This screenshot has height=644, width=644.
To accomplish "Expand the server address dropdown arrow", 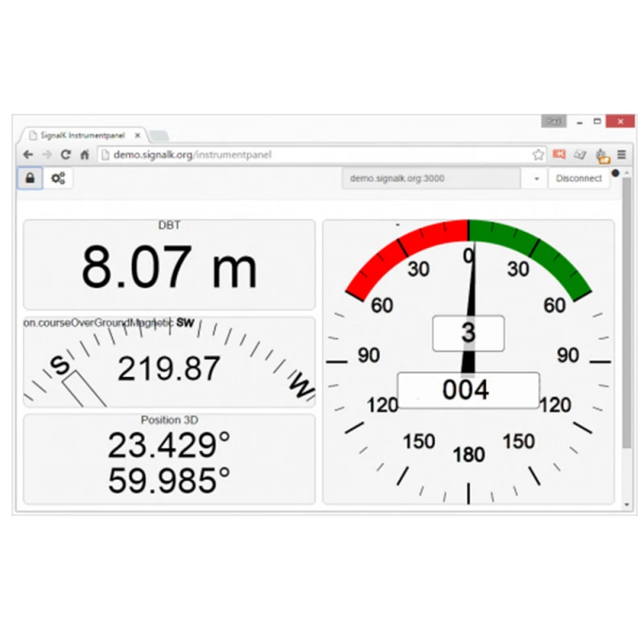I will (x=535, y=179).
